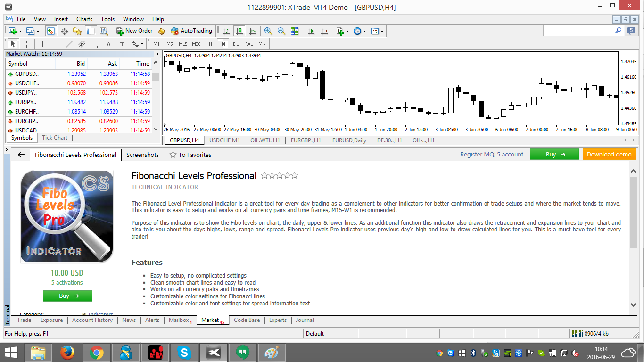Open the Indicators list dropdown
Screen dimensions: 644x362
342,31
